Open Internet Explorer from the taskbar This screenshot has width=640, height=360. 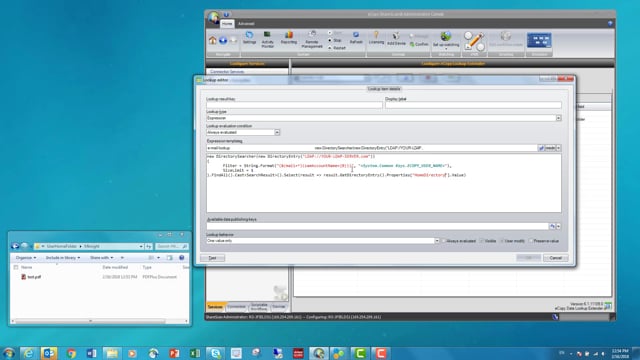[29, 353]
